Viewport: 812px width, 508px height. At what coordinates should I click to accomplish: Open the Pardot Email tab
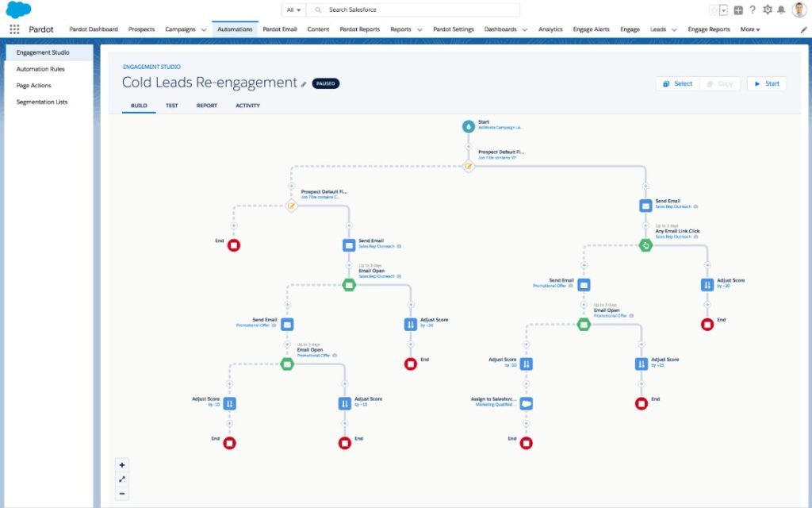[280, 29]
